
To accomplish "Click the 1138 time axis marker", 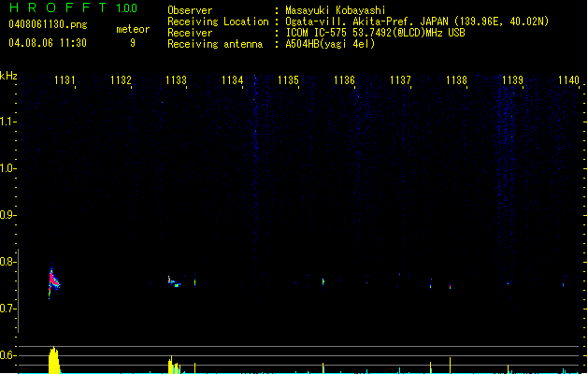I will [x=456, y=80].
